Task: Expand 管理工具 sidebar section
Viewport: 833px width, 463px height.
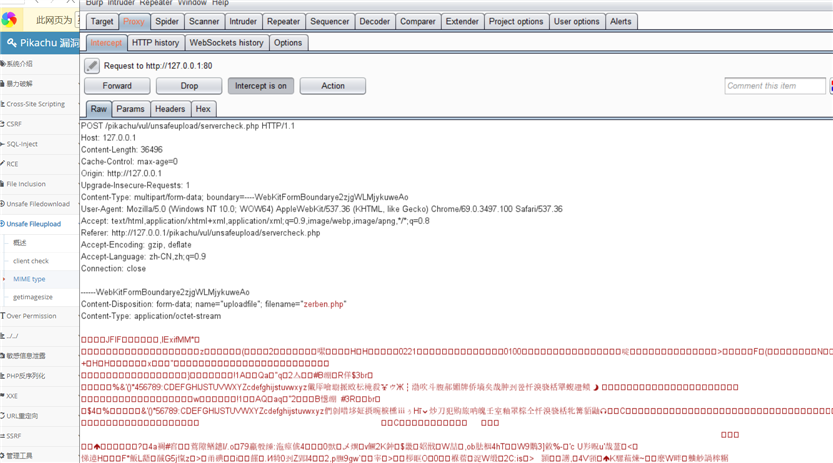Action: (x=39, y=456)
